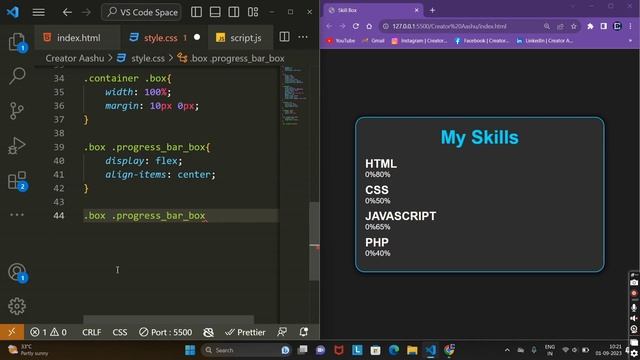The image size is (640, 360).
Task: Toggle the secondary side bar layout
Action: 234,12
